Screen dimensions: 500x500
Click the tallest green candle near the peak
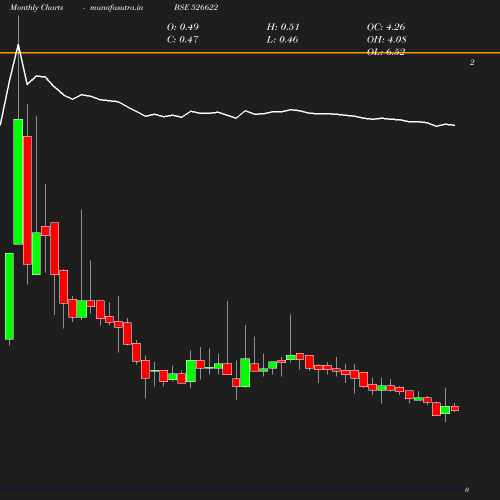18,182
